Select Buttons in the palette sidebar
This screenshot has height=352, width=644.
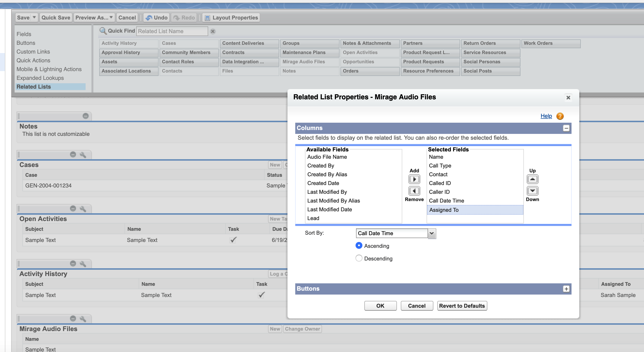click(x=26, y=43)
